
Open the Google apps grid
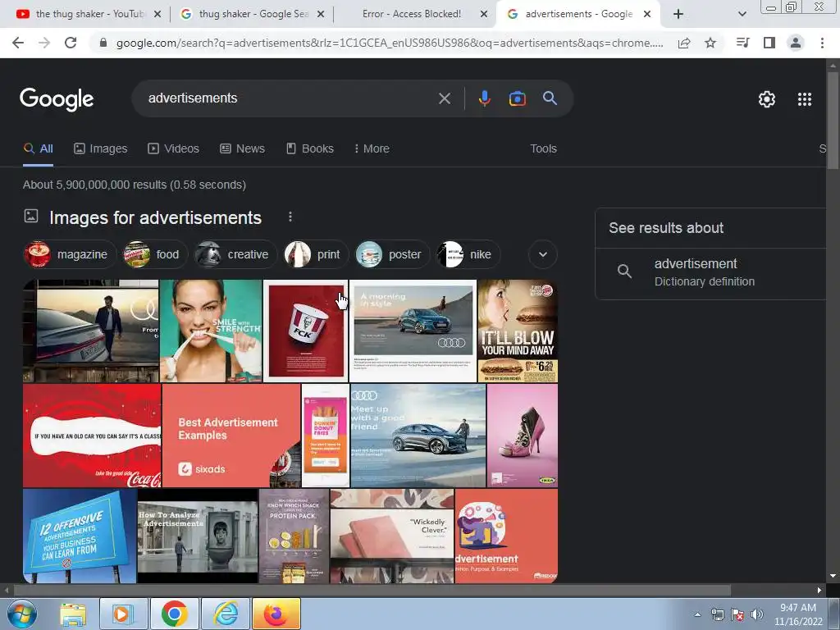click(x=805, y=99)
